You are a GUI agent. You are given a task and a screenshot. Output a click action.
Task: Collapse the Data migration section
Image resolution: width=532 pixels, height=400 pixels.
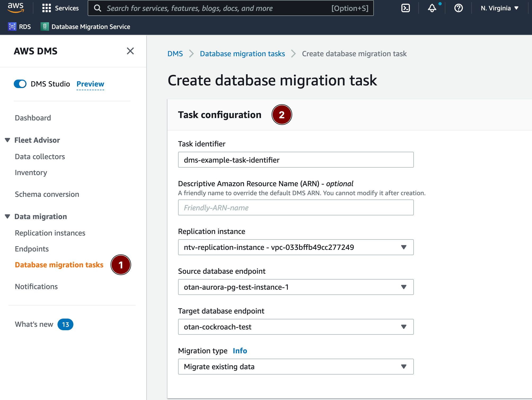coord(7,216)
